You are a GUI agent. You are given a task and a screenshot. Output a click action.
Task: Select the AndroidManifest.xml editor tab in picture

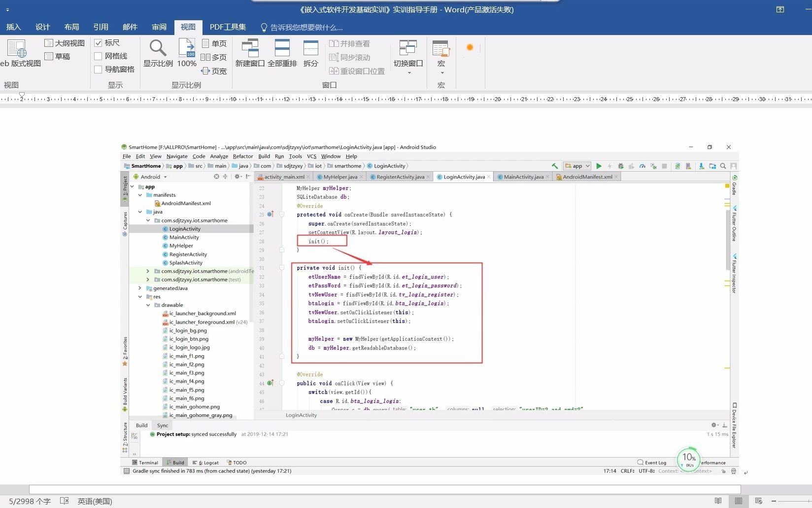[x=587, y=177]
